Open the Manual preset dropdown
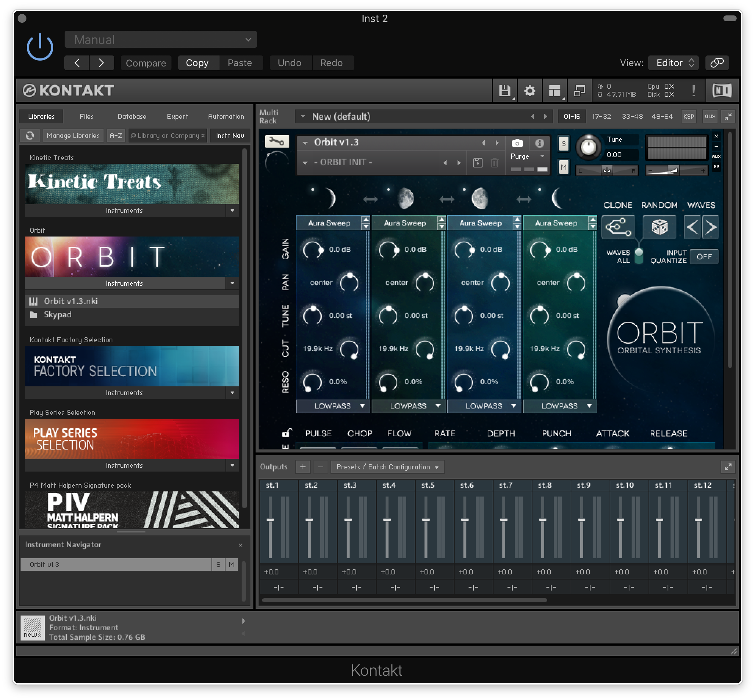Image resolution: width=755 pixels, height=700 pixels. (x=160, y=40)
